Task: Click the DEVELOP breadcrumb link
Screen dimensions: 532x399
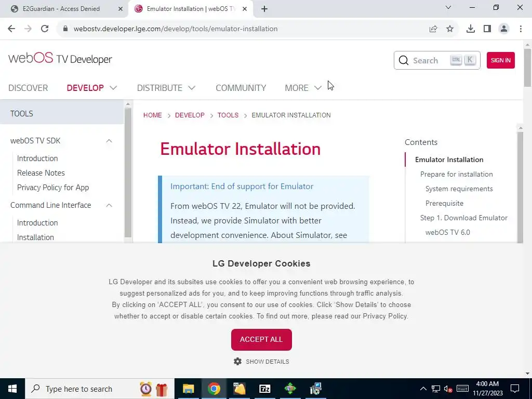Action: [x=190, y=115]
